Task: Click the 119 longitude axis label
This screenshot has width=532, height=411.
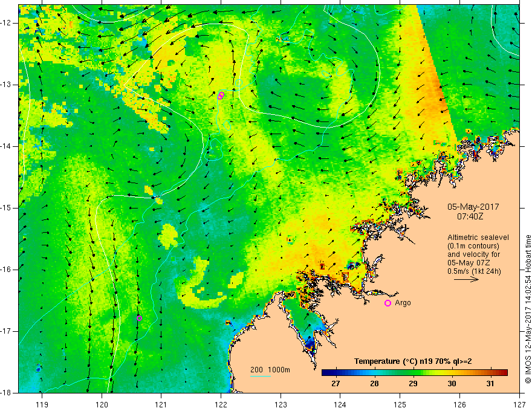Action: [42, 404]
